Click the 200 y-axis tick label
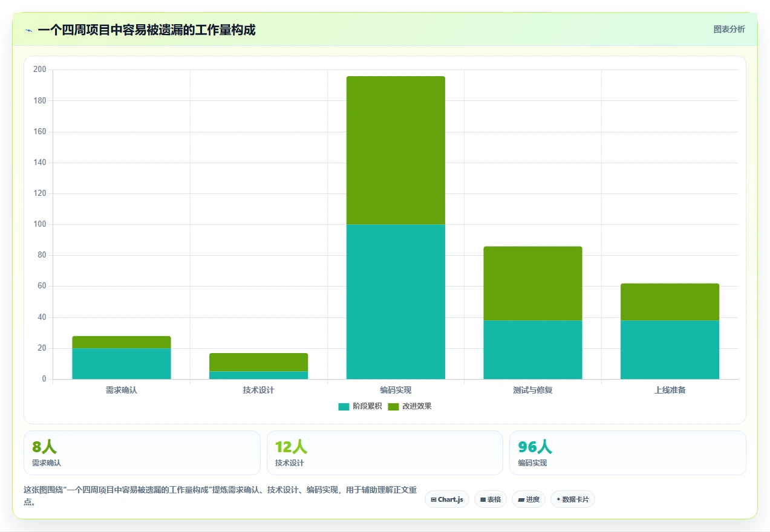The image size is (770, 532). pos(40,70)
